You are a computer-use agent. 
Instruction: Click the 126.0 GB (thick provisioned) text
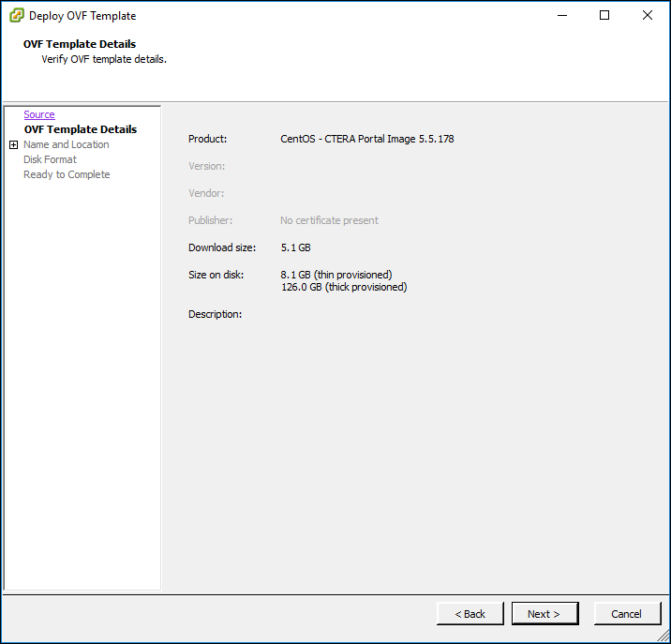344,287
